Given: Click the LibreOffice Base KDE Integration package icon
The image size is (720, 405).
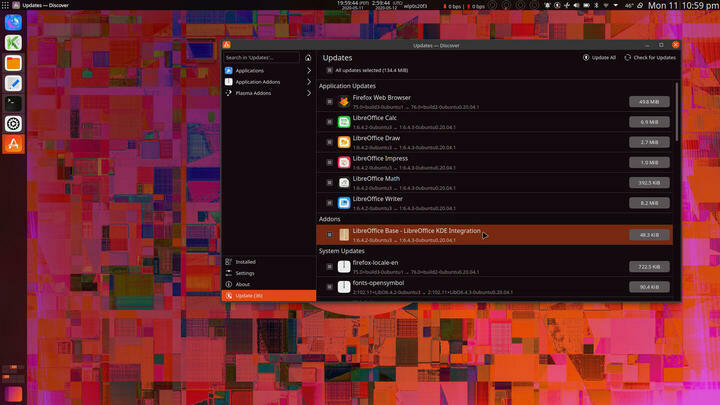Looking at the screenshot, I should pyautogui.click(x=343, y=235).
